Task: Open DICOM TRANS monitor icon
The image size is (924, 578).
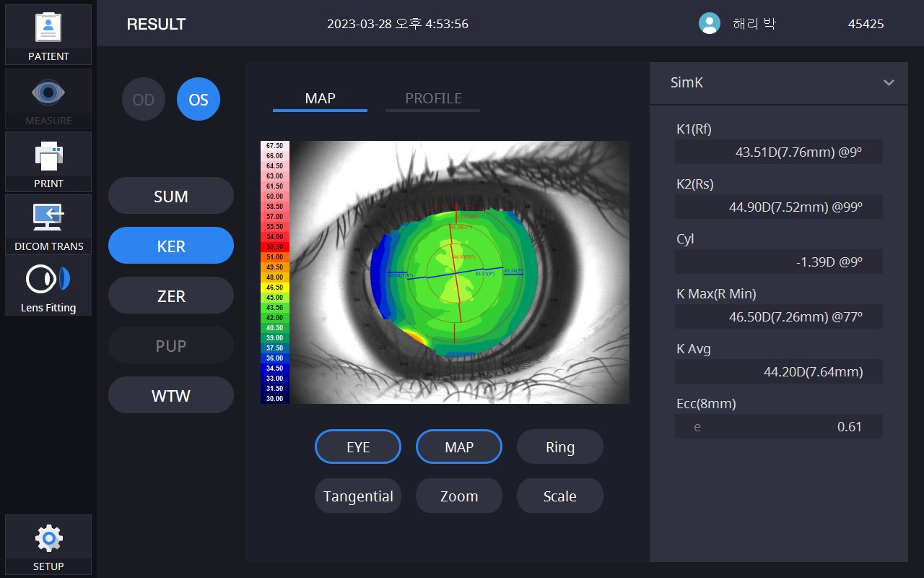Action: 48,217
